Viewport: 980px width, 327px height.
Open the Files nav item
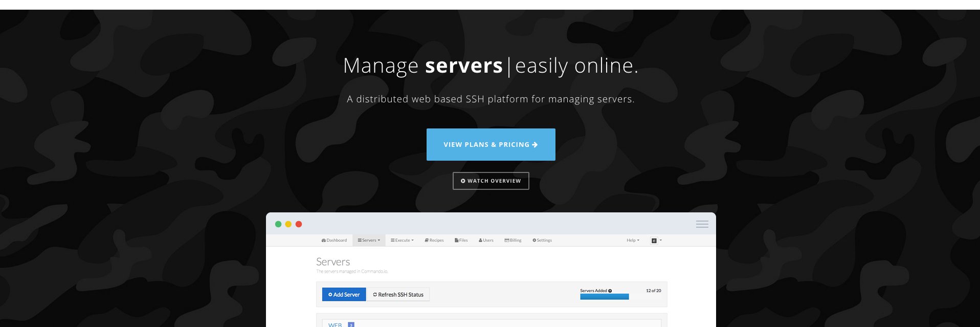click(461, 240)
